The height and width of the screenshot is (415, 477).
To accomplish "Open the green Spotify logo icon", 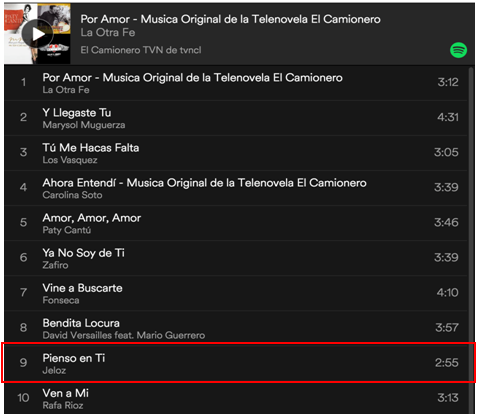I will click(x=458, y=50).
